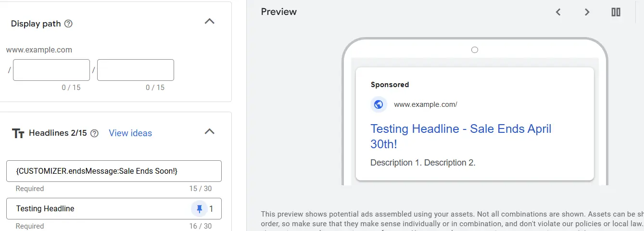Click the preview description text

click(423, 163)
